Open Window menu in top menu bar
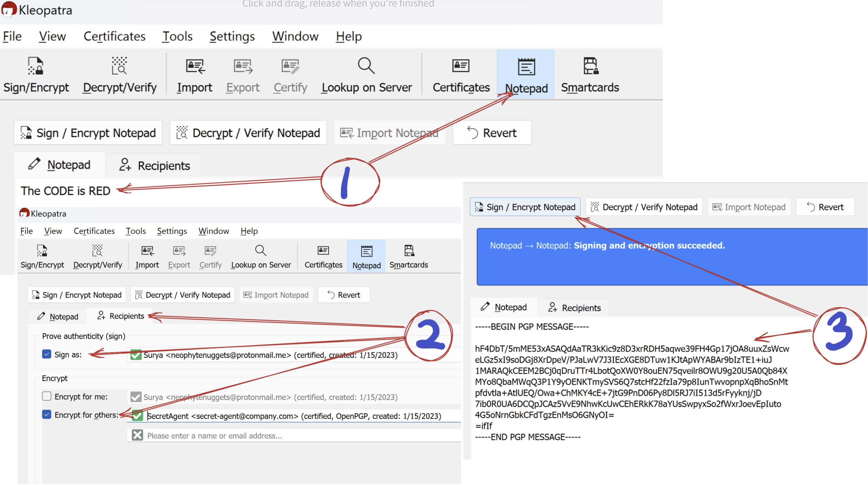Screen dimensions: 868x485 tap(295, 36)
